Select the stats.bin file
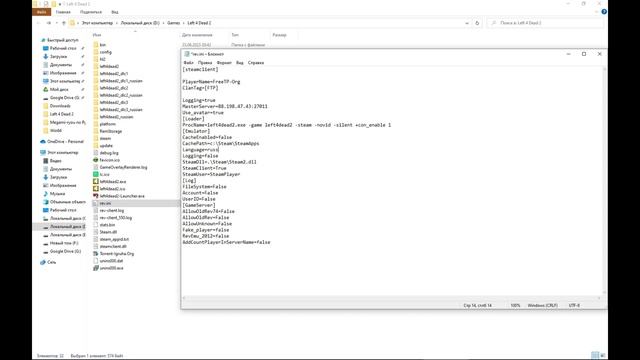 point(107,225)
